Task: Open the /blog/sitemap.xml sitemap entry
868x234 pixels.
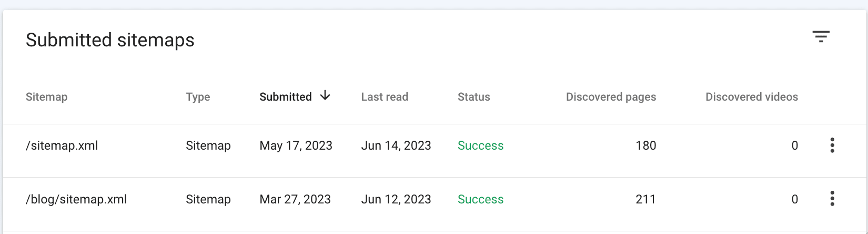Action: point(76,199)
